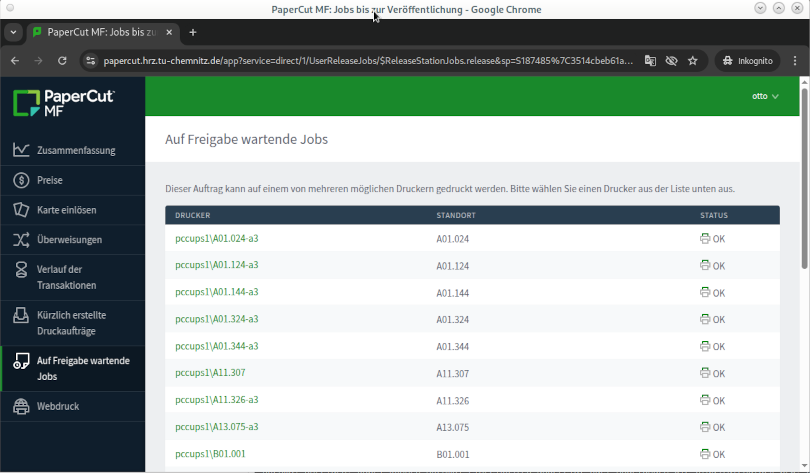The width and height of the screenshot is (810, 473).
Task: Bookmark this page with the star icon
Action: coord(692,61)
